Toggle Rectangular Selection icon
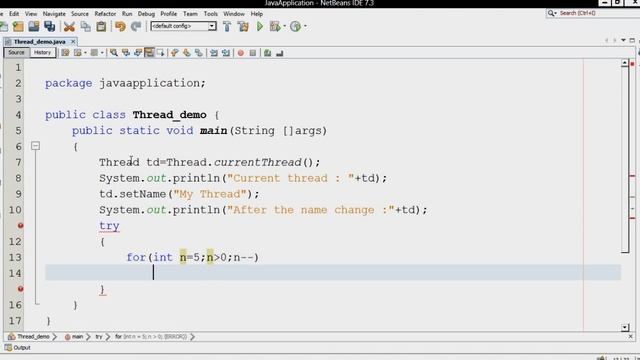This screenshot has height=360, width=640. [x=161, y=53]
